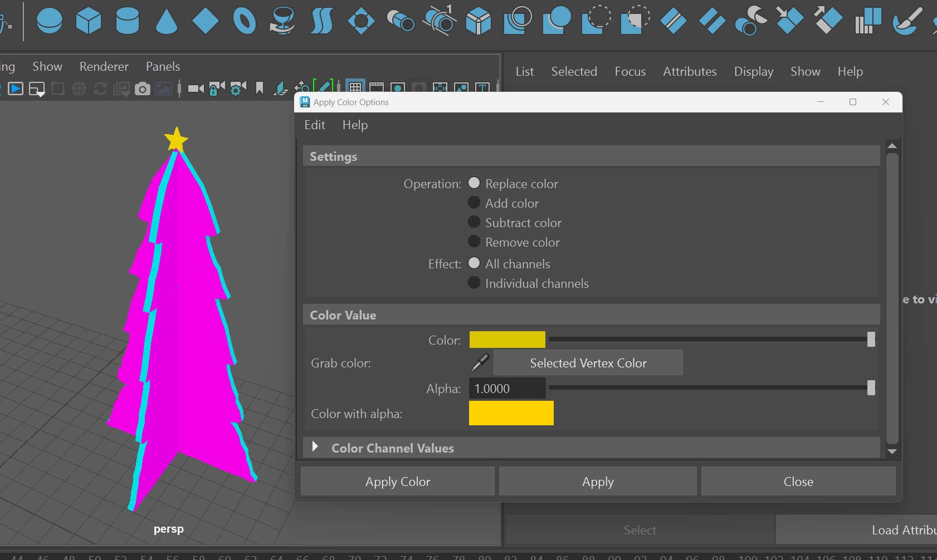Viewport: 937px width, 560px height.
Task: Click the Selected Vertex Color button
Action: point(588,363)
